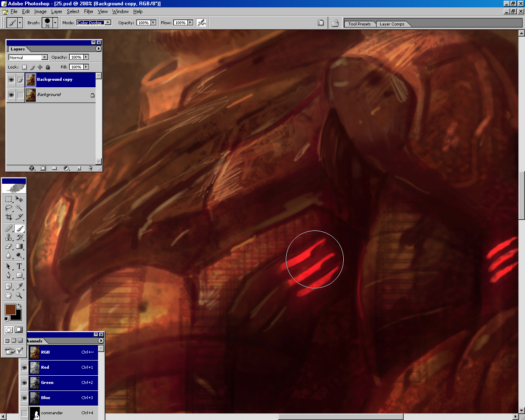The width and height of the screenshot is (525, 420).
Task: Open the brush Mode dropdown
Action: tap(108, 23)
